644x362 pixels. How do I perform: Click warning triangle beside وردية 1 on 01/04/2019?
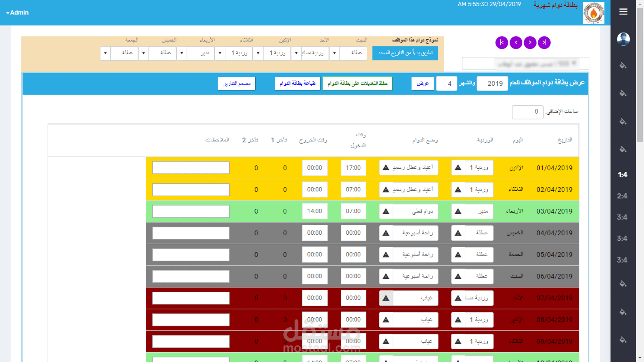click(458, 167)
